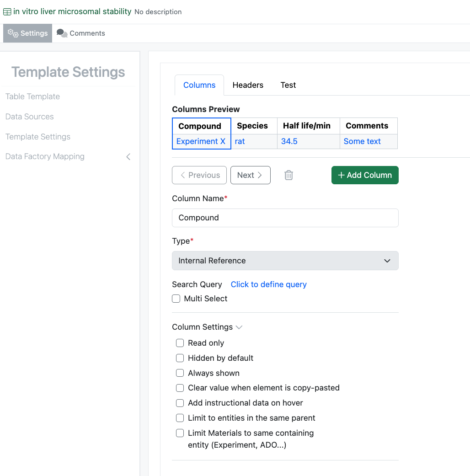Screen dimensions: 470x476
Task: Tick Hidden by default checkbox
Action: coord(180,358)
